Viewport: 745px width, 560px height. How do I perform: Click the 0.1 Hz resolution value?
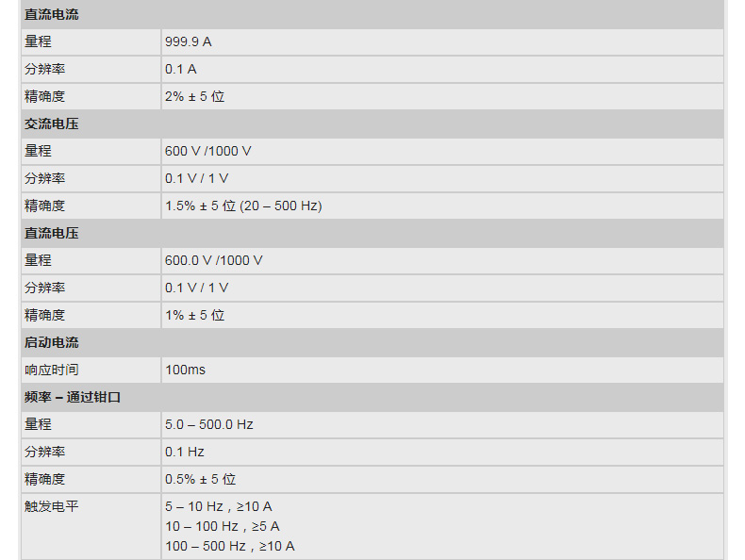coord(185,452)
